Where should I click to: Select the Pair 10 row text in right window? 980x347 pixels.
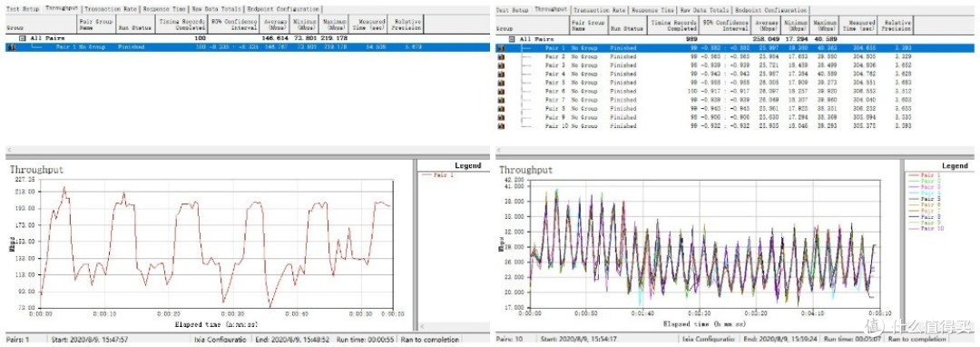[556, 126]
